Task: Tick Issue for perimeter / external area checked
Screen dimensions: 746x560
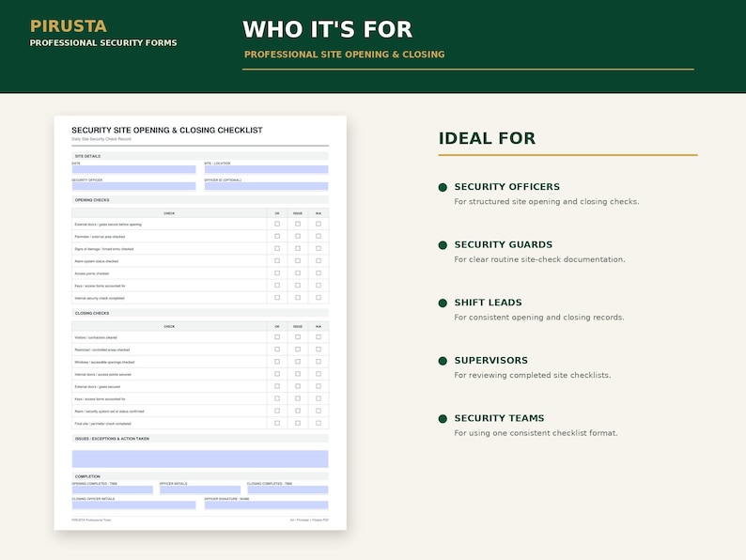Action: point(298,236)
